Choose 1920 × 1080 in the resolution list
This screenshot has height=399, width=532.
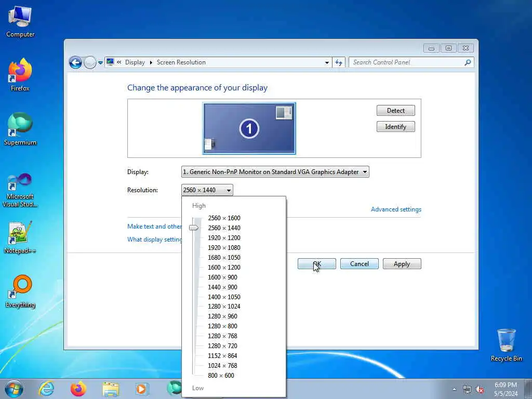224,247
